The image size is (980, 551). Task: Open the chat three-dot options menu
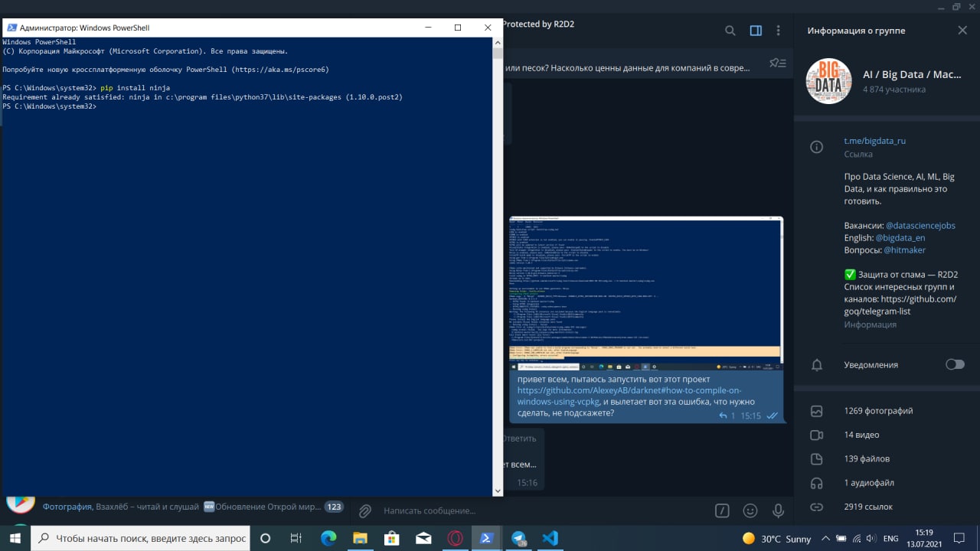tap(779, 31)
